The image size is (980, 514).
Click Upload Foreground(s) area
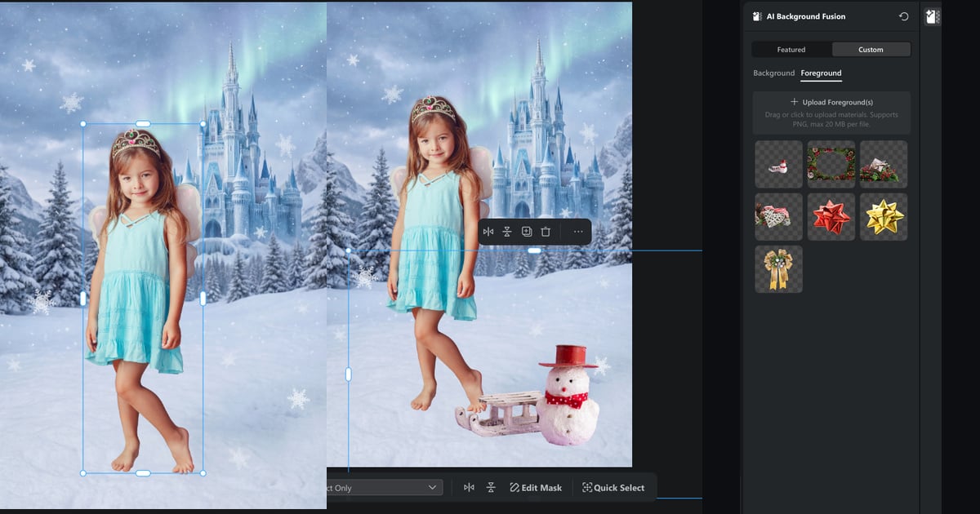click(x=831, y=113)
